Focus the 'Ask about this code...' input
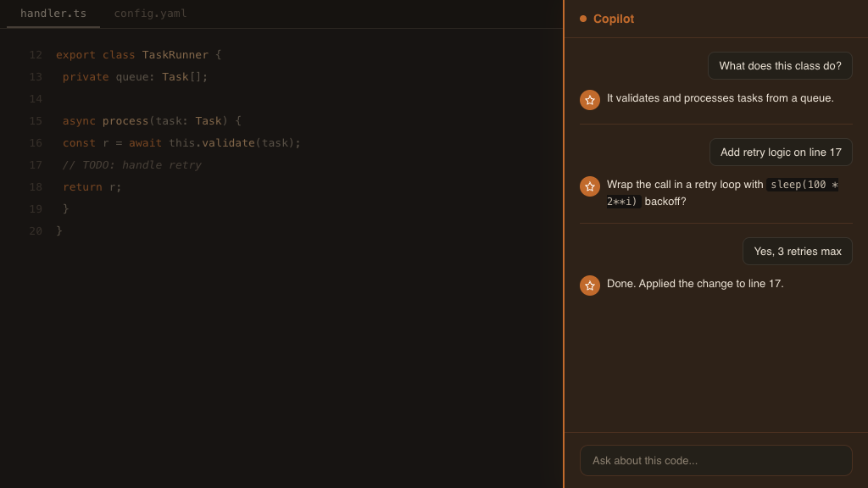This screenshot has width=868, height=488. (x=715, y=460)
